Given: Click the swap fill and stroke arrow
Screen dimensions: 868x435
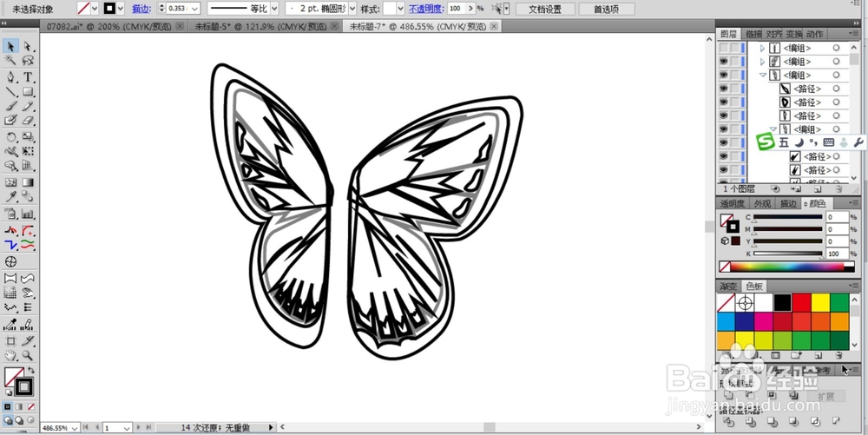Looking at the screenshot, I should [x=31, y=370].
